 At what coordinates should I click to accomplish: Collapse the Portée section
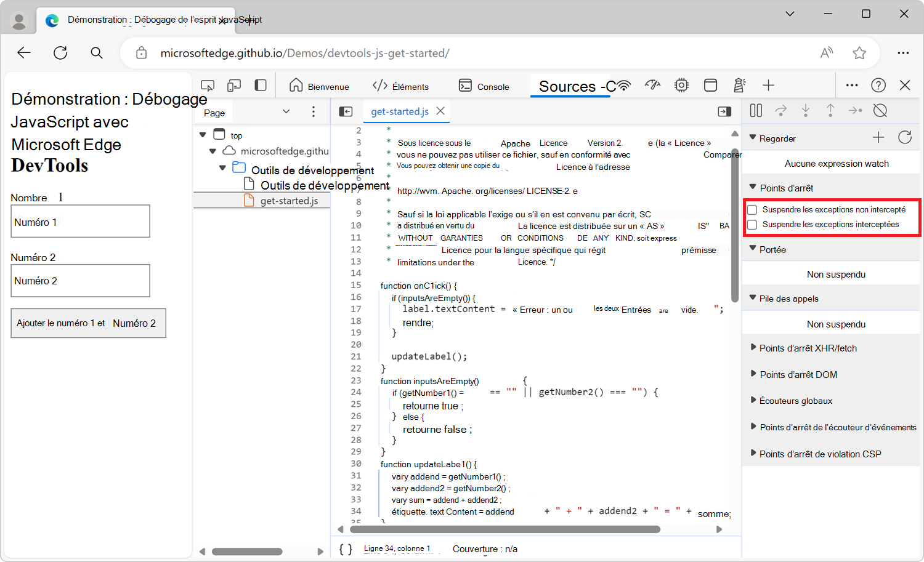(753, 248)
